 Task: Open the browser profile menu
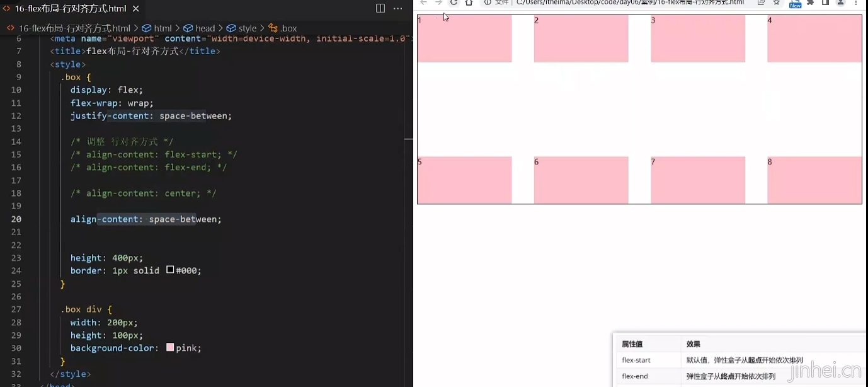(x=840, y=3)
